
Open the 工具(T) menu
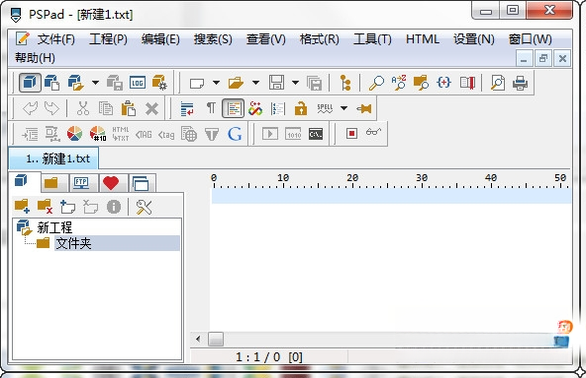click(372, 39)
